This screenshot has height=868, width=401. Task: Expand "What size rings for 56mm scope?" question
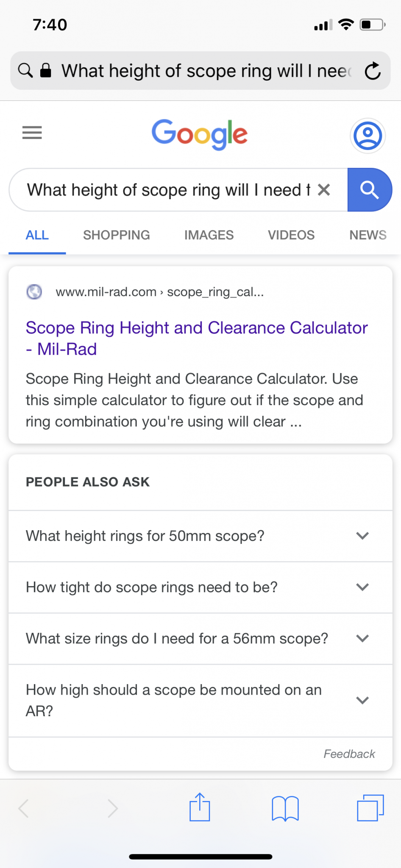pyautogui.click(x=200, y=639)
